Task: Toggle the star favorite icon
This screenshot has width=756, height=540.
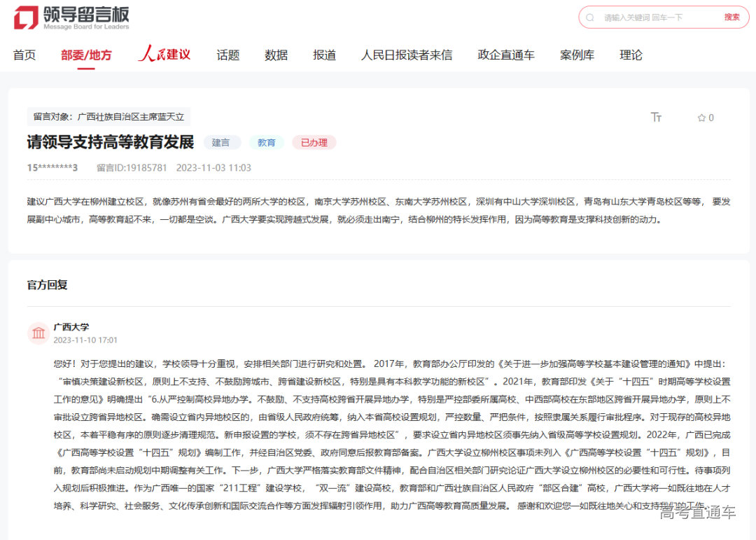Action: click(700, 118)
